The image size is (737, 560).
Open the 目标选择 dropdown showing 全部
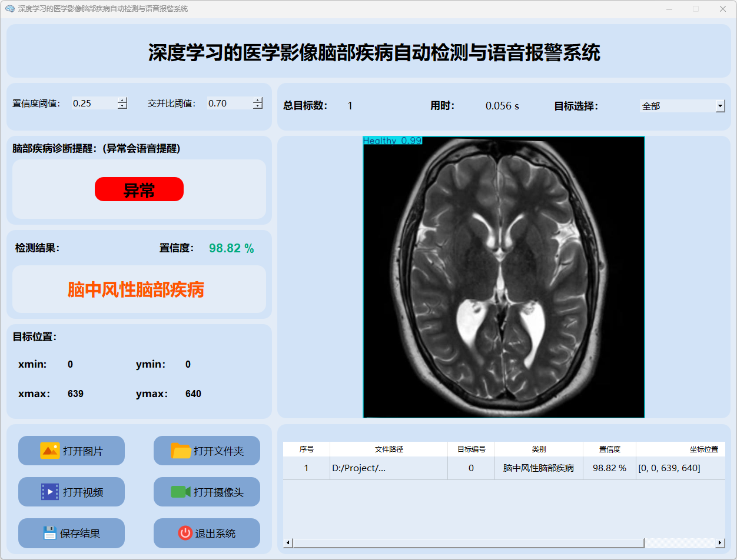tap(682, 106)
